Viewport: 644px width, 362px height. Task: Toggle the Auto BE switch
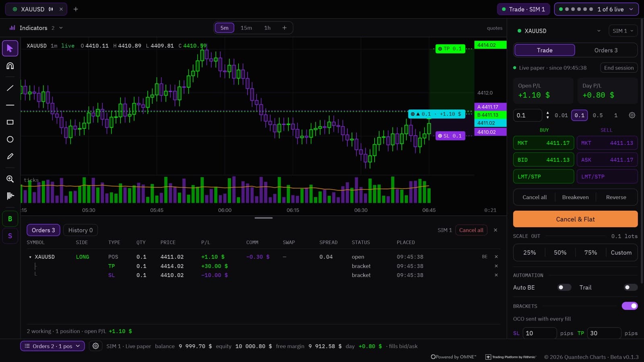[564, 287]
